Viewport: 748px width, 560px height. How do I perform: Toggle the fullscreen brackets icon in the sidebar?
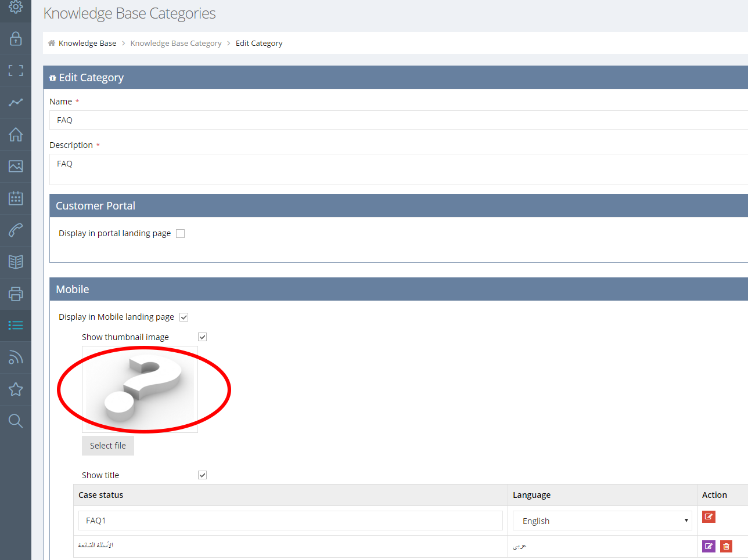point(16,71)
